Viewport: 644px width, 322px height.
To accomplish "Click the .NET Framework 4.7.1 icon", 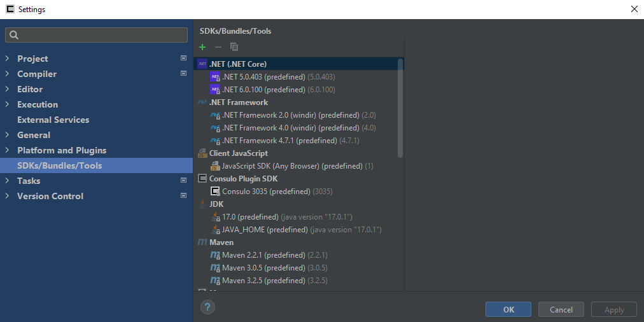I will click(x=215, y=141).
